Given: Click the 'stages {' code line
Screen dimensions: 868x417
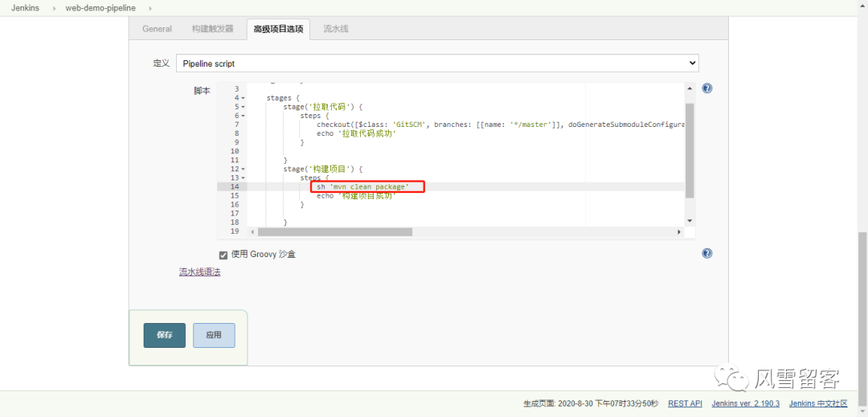Looking at the screenshot, I should pyautogui.click(x=283, y=98).
